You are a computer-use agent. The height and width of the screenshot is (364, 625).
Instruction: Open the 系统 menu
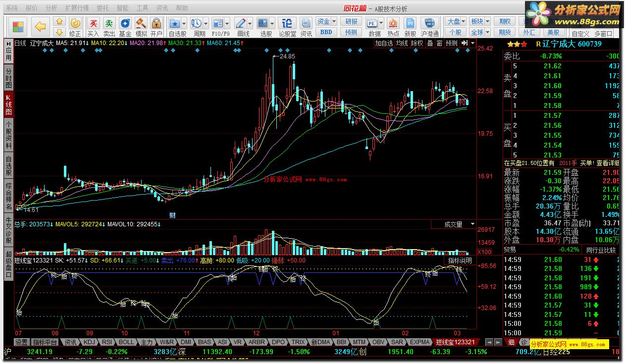point(12,8)
